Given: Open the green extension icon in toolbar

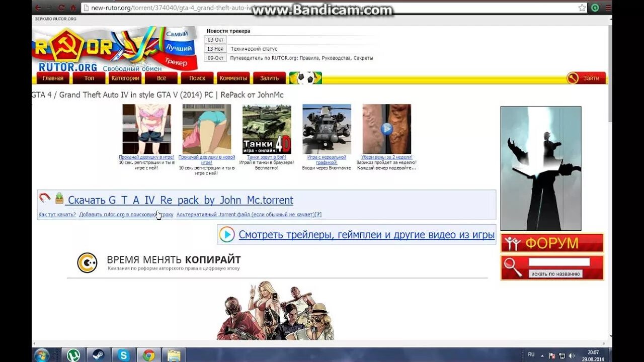Looking at the screenshot, I should click(x=595, y=8).
